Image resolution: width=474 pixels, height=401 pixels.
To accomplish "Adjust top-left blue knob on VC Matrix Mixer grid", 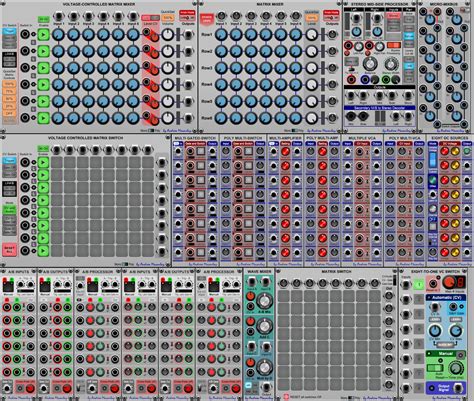I will click(59, 34).
